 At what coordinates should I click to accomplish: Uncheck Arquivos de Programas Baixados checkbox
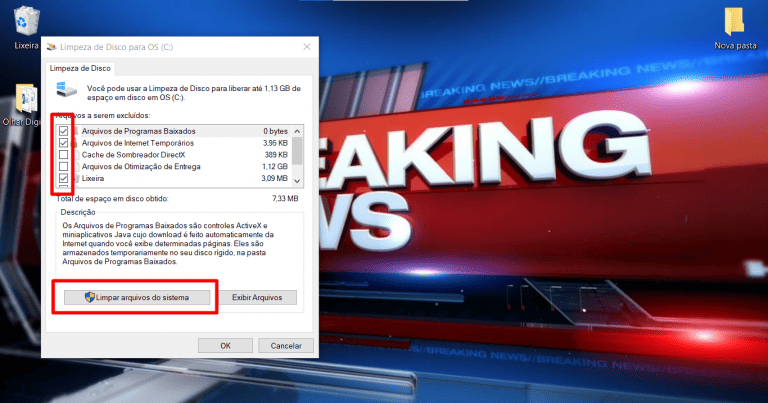(x=64, y=131)
